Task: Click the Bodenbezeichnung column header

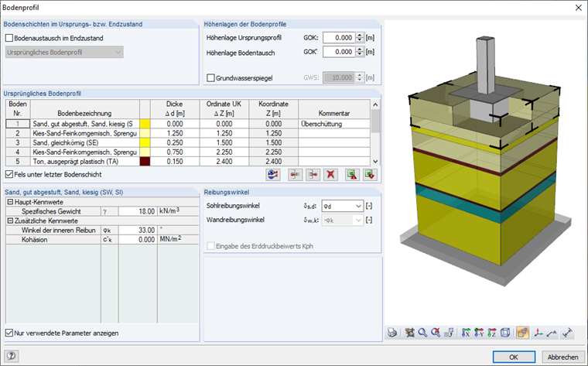Action: point(85,109)
